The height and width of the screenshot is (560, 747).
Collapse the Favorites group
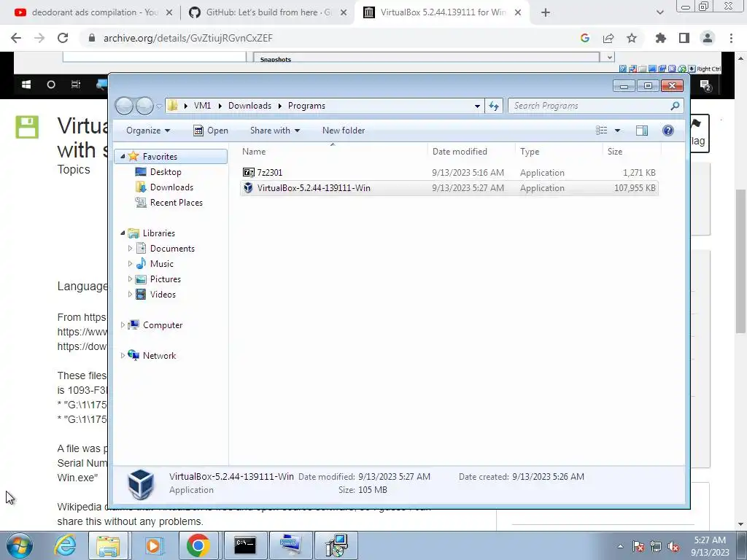click(x=123, y=157)
